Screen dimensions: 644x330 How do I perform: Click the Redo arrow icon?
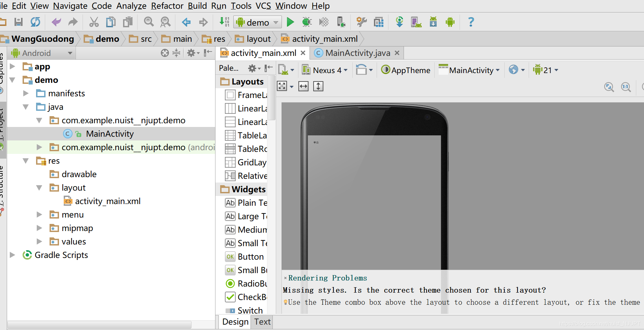pyautogui.click(x=73, y=22)
